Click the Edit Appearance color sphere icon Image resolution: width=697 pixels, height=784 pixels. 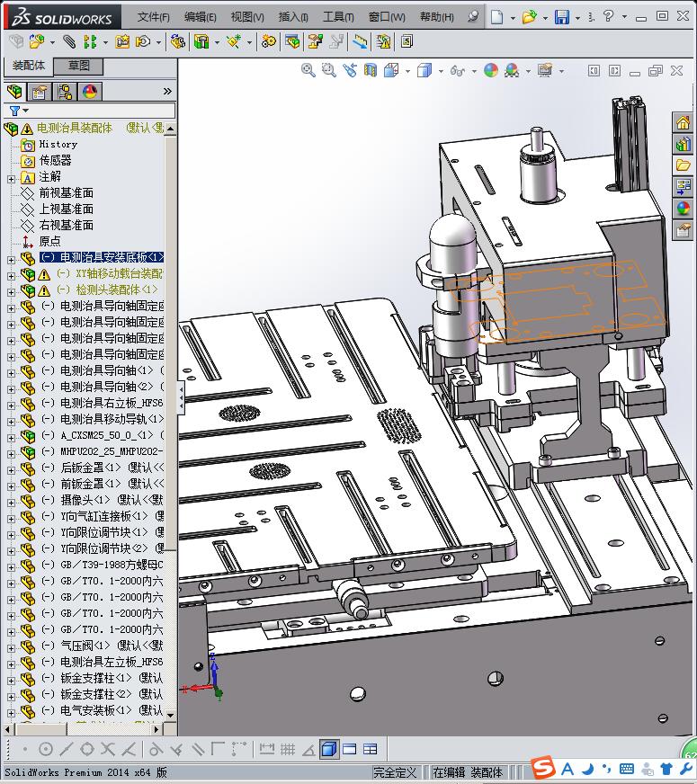point(491,70)
